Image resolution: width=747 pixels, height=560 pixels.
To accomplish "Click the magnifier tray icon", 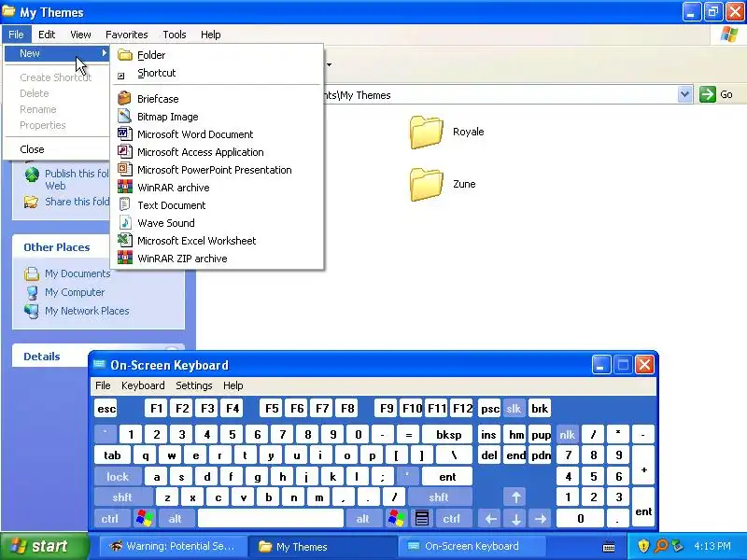I will pos(660,546).
